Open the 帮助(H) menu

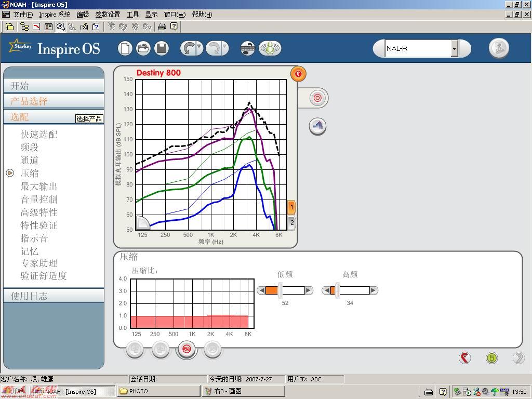click(202, 14)
